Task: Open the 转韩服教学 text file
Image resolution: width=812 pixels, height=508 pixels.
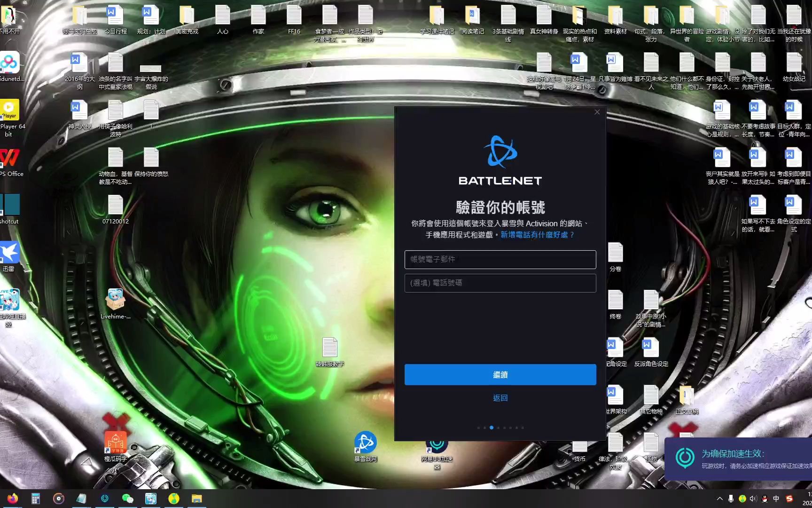Action: tap(330, 352)
